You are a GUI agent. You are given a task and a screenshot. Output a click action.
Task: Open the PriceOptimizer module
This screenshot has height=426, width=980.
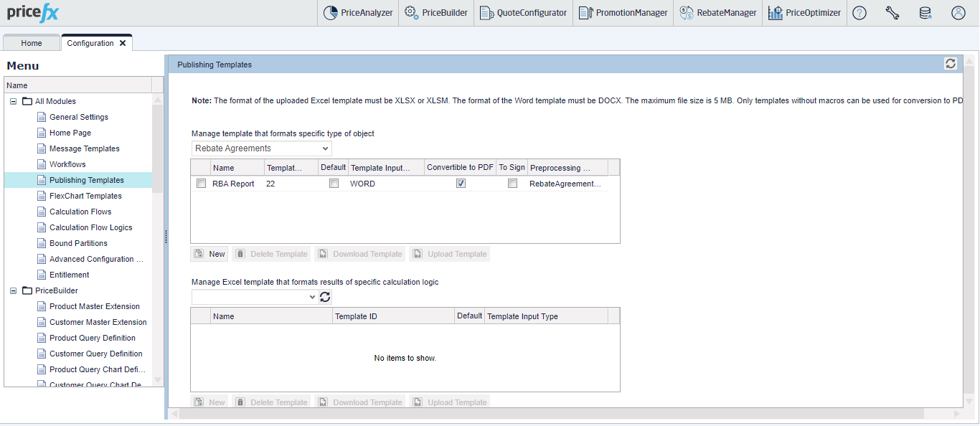tap(804, 12)
